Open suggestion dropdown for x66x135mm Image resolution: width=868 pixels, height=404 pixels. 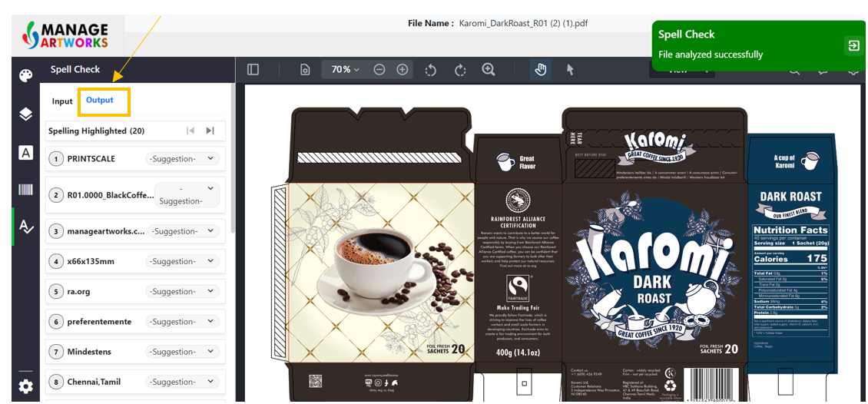[x=183, y=261]
